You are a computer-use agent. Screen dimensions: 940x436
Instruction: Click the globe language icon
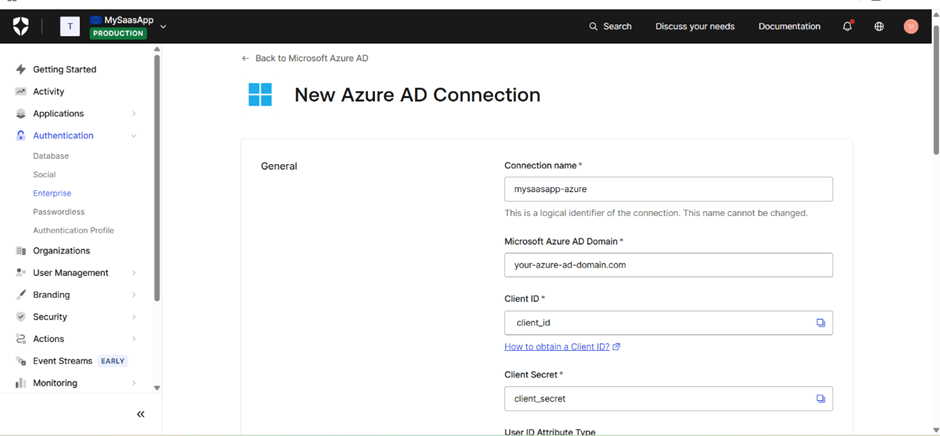click(879, 27)
